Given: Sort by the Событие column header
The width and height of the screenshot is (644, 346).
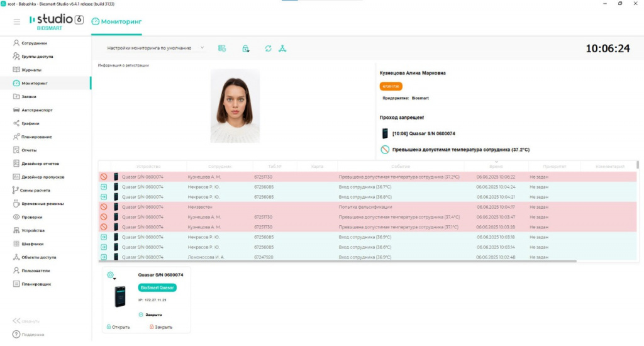Looking at the screenshot, I should [401, 167].
